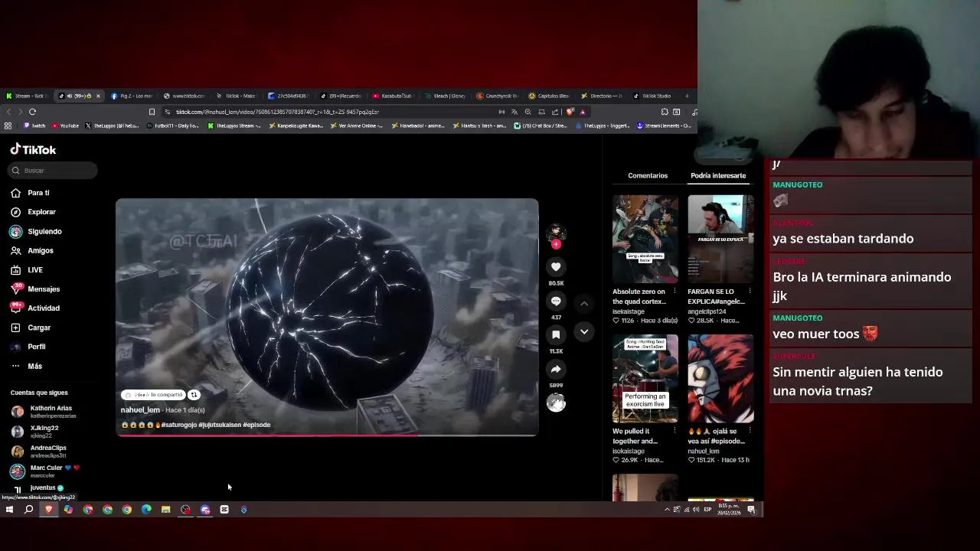This screenshot has width=980, height=551.
Task: Open options for ojalá se vea así video
Action: pyautogui.click(x=750, y=431)
